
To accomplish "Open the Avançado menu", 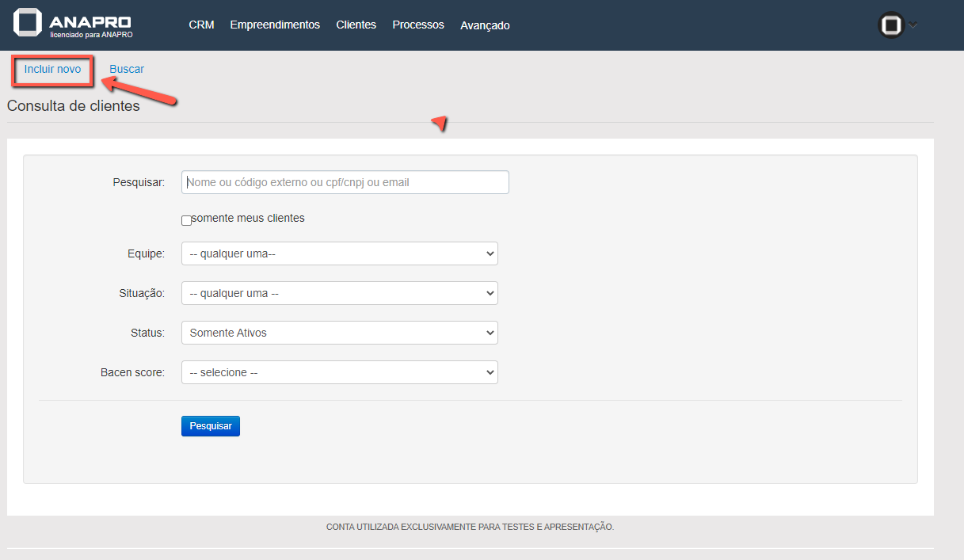I will [485, 25].
